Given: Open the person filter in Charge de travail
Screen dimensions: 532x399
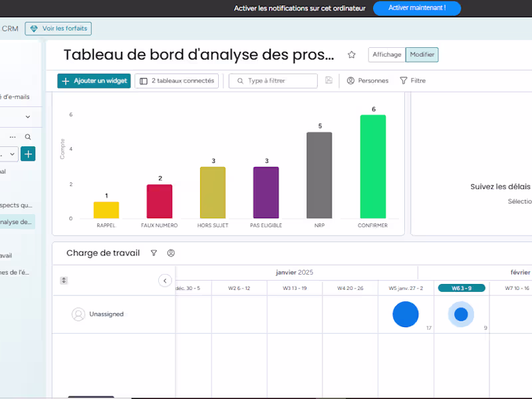Looking at the screenshot, I should point(171,253).
